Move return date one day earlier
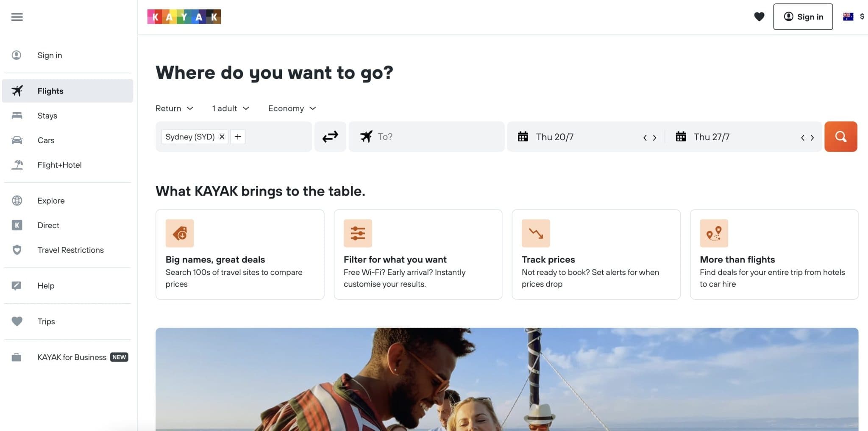The height and width of the screenshot is (431, 868). click(x=803, y=138)
